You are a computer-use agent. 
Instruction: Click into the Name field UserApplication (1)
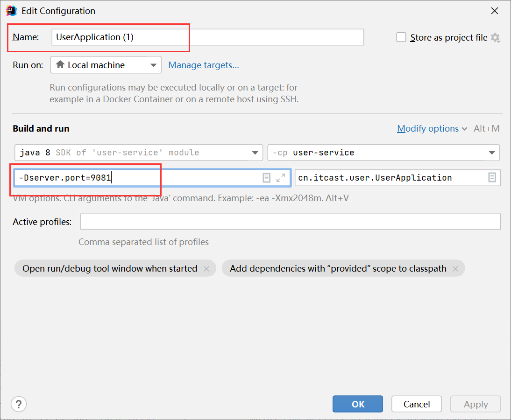pos(207,37)
